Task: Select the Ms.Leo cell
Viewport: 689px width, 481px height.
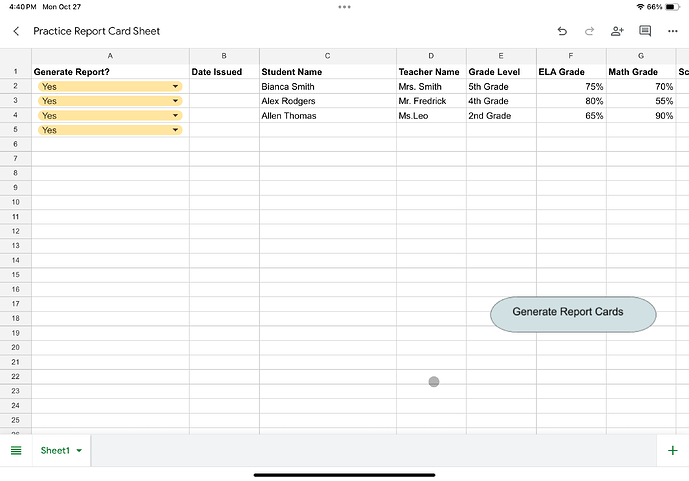Action: click(x=431, y=116)
